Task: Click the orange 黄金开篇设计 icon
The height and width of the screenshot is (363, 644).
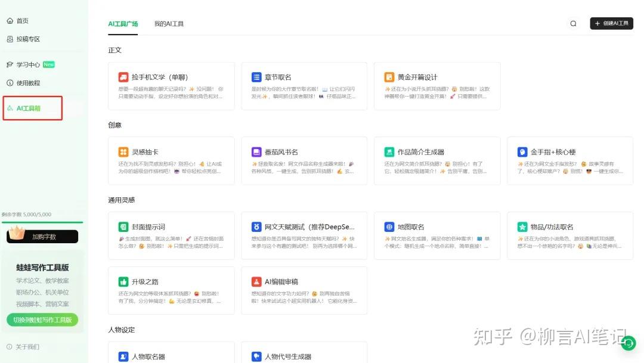Action: point(389,77)
